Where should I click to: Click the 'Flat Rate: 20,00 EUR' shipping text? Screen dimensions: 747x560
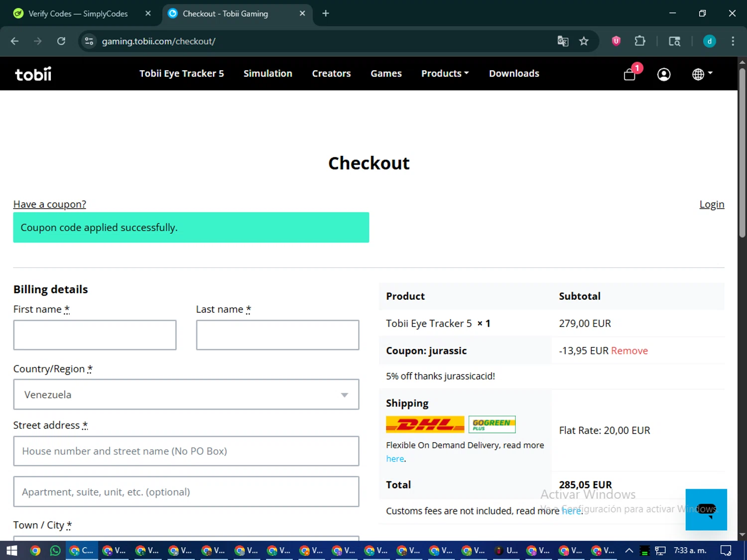click(605, 431)
